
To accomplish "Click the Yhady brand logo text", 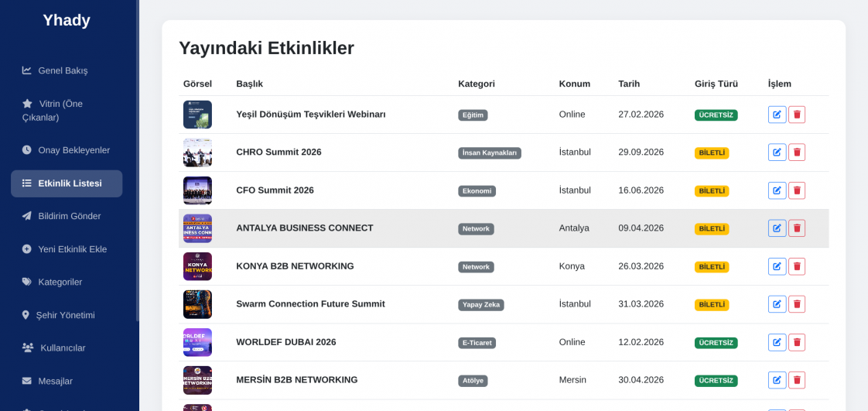I will [67, 20].
